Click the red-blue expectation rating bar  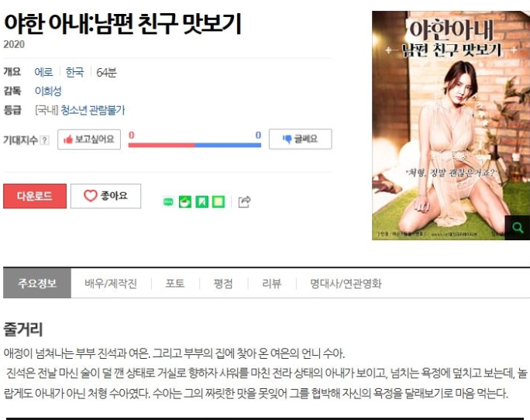194,145
